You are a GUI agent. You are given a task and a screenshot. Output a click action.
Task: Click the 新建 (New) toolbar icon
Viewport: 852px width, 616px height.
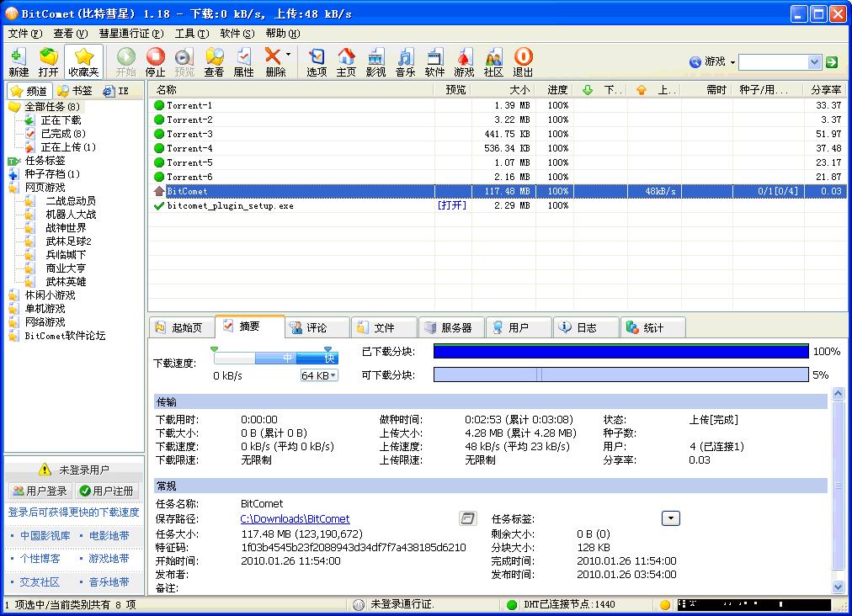tap(18, 62)
